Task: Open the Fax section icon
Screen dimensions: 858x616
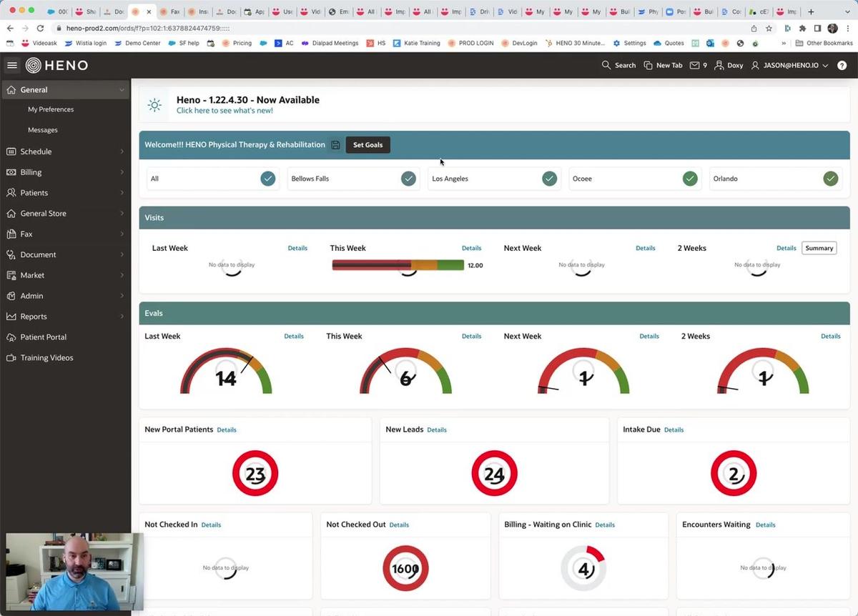Action: (11, 234)
